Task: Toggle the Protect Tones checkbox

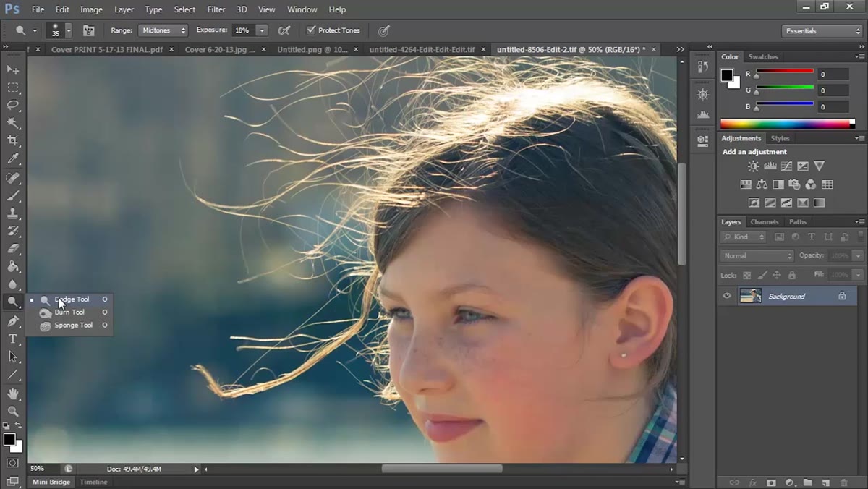Action: point(311,30)
